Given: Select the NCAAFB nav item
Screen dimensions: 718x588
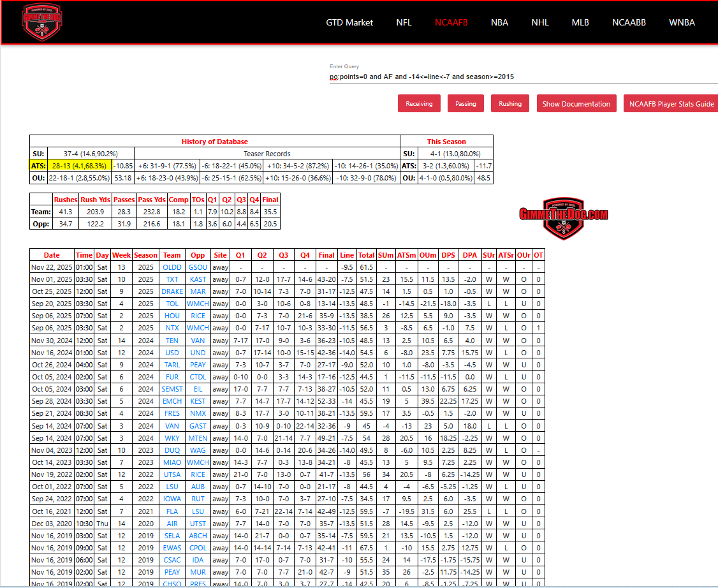Looking at the screenshot, I should 451,22.
